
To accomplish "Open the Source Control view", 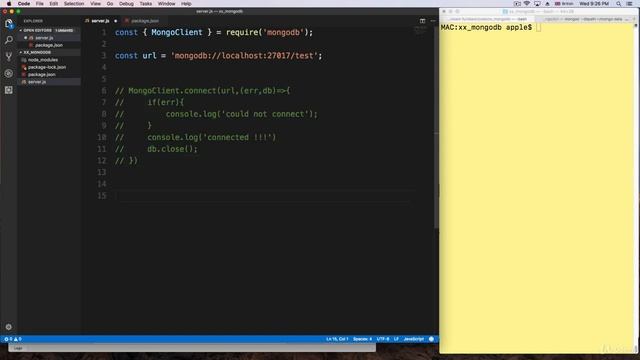I will (x=9, y=57).
